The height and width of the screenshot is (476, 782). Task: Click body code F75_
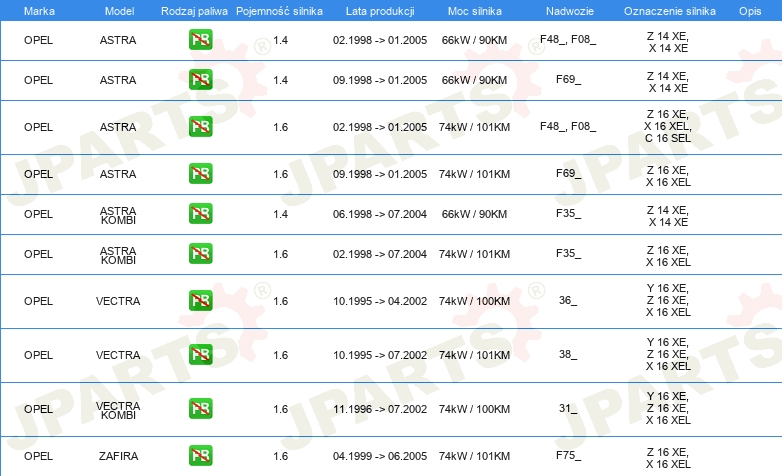click(568, 456)
